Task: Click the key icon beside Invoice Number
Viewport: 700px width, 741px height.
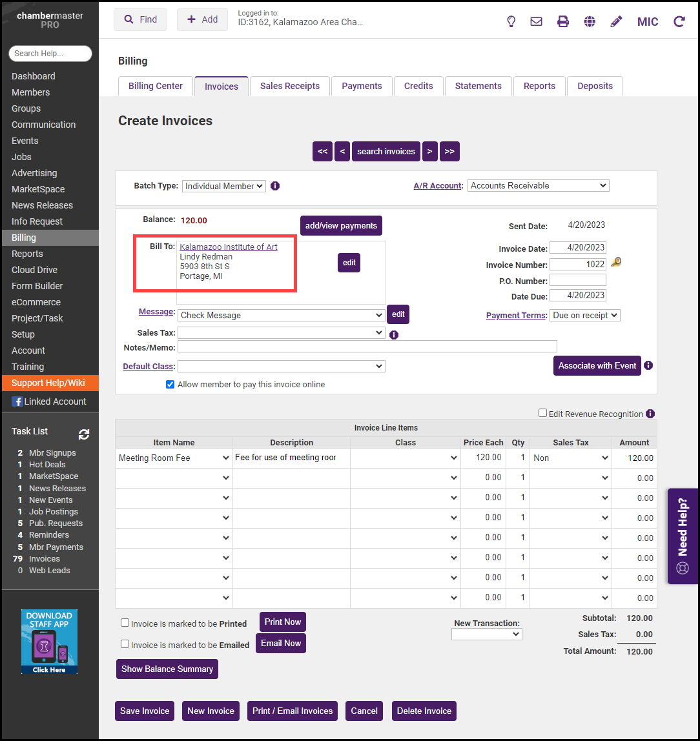Action: tap(616, 263)
